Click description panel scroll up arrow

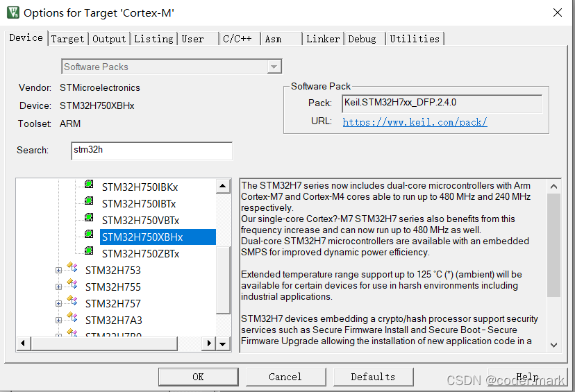[x=553, y=186]
